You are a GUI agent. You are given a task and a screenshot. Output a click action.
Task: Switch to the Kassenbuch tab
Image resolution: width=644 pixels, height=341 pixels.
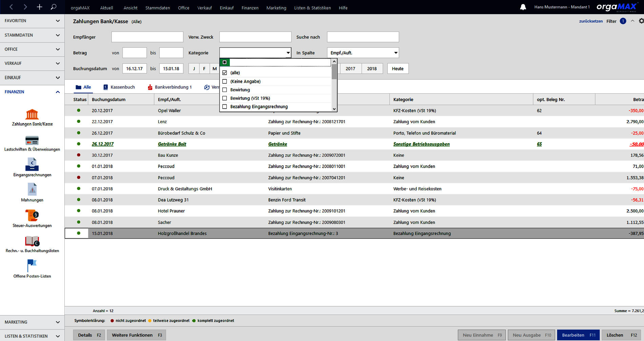(x=119, y=87)
